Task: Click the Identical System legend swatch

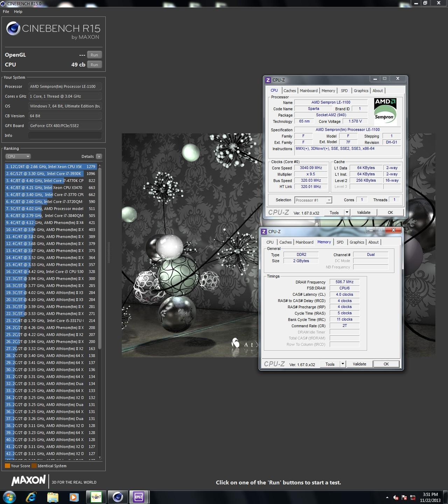Action: pos(34,466)
